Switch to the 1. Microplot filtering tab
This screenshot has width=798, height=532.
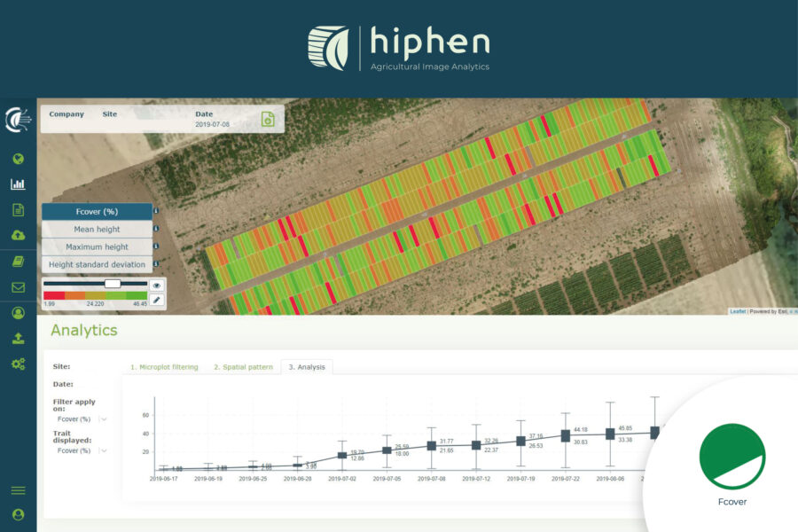(165, 366)
